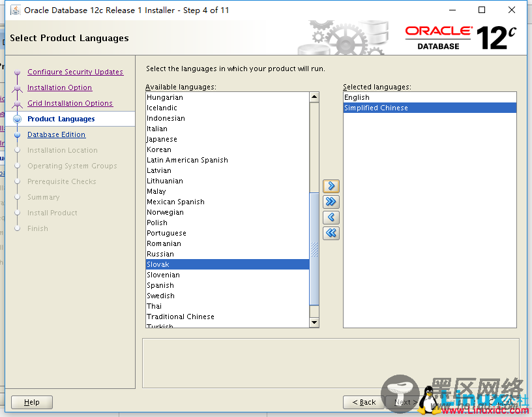Select Polish in Available languages
The height and width of the screenshot is (417, 532).
tap(228, 223)
